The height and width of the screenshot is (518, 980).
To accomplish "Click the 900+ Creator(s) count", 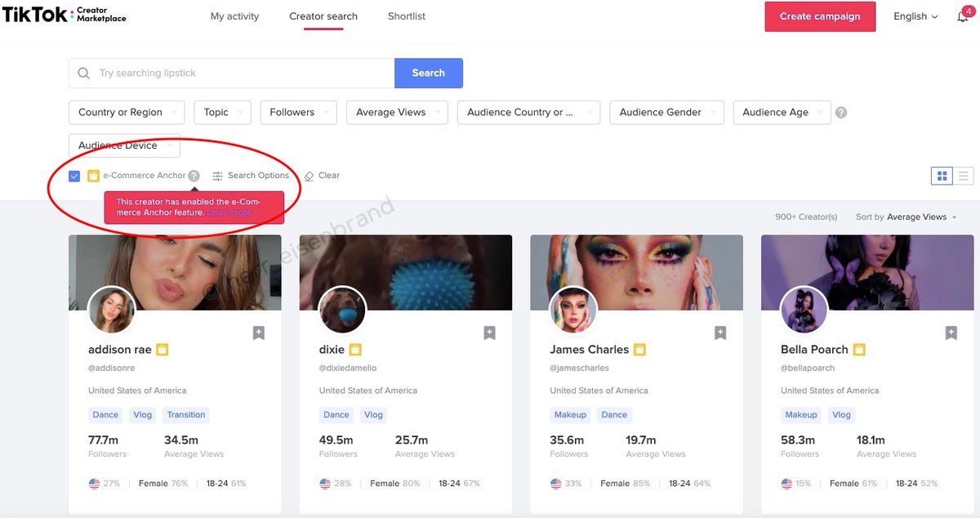I will [x=806, y=217].
